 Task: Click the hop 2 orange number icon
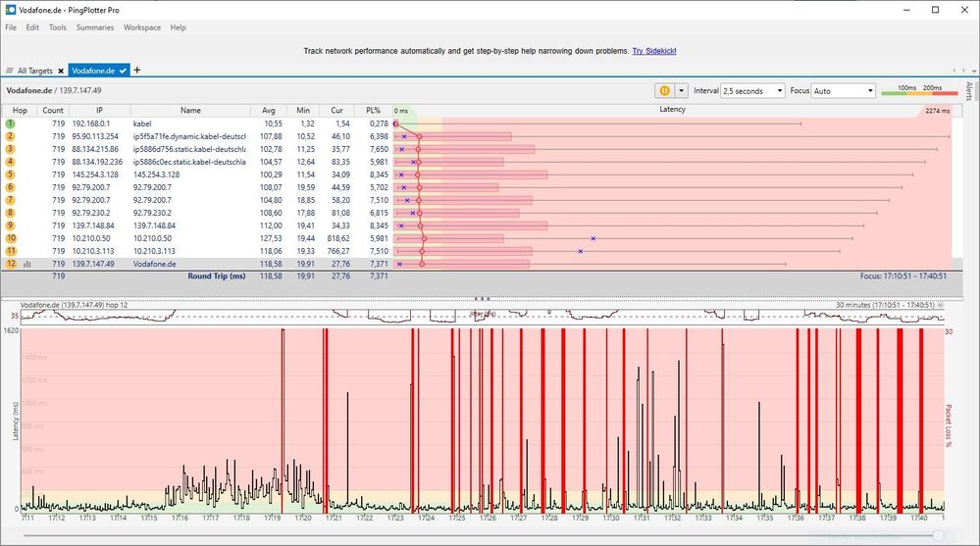tap(10, 136)
